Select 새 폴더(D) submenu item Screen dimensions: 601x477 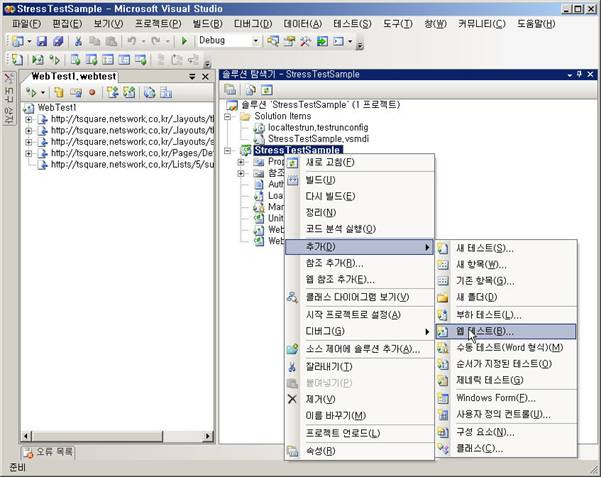506,297
